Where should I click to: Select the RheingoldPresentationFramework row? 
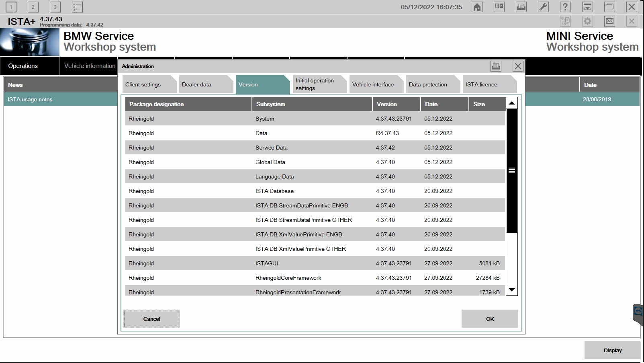tap(315, 291)
